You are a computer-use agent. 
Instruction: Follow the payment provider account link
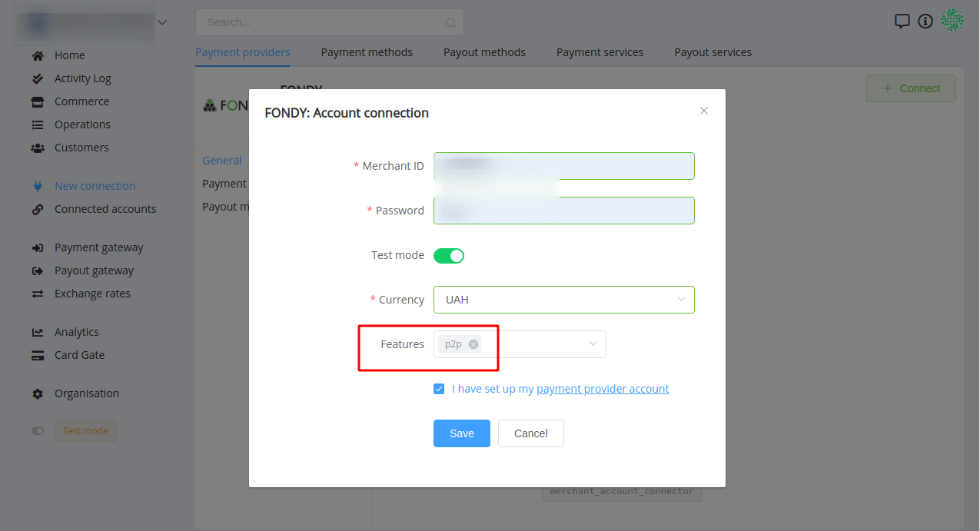point(603,389)
